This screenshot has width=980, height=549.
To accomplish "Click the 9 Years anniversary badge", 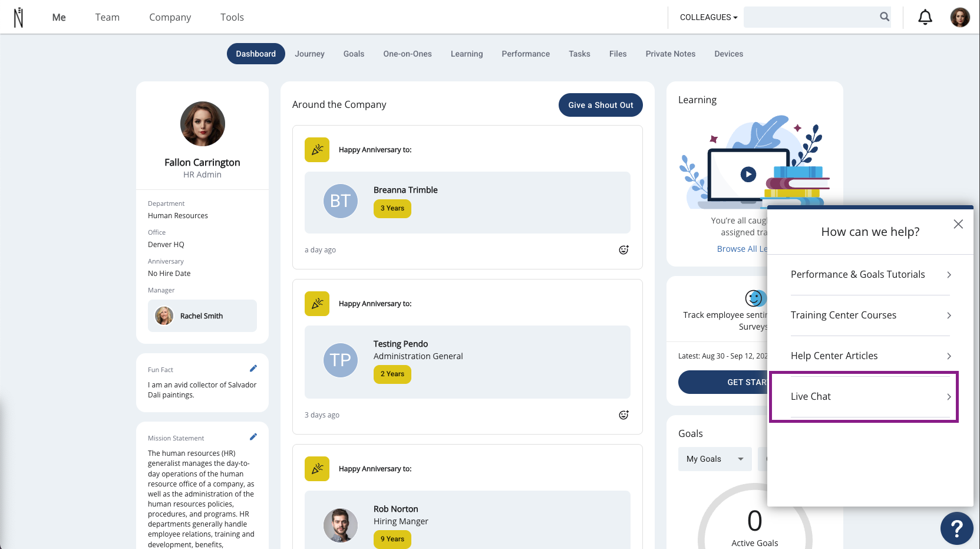I will click(x=392, y=539).
